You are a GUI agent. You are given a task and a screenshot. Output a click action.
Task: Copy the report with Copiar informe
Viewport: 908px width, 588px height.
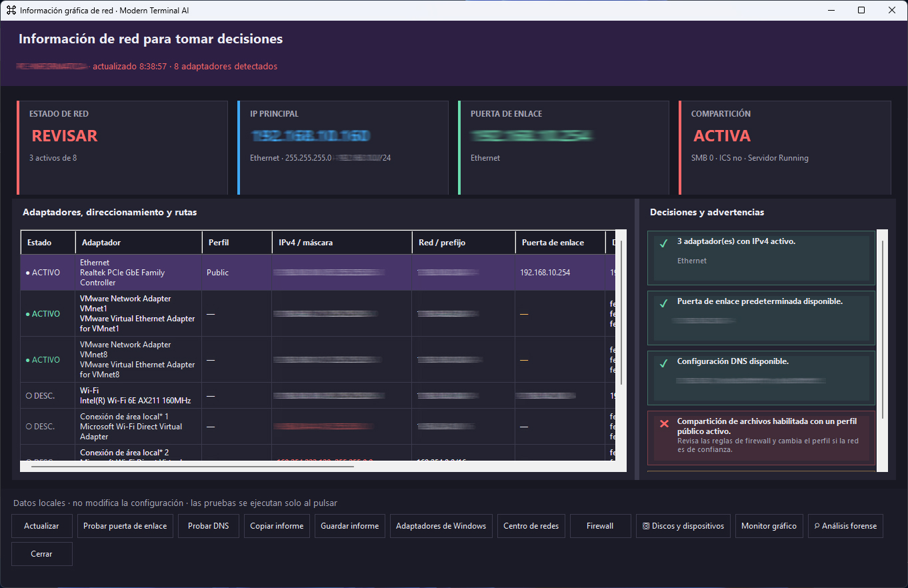277,526
